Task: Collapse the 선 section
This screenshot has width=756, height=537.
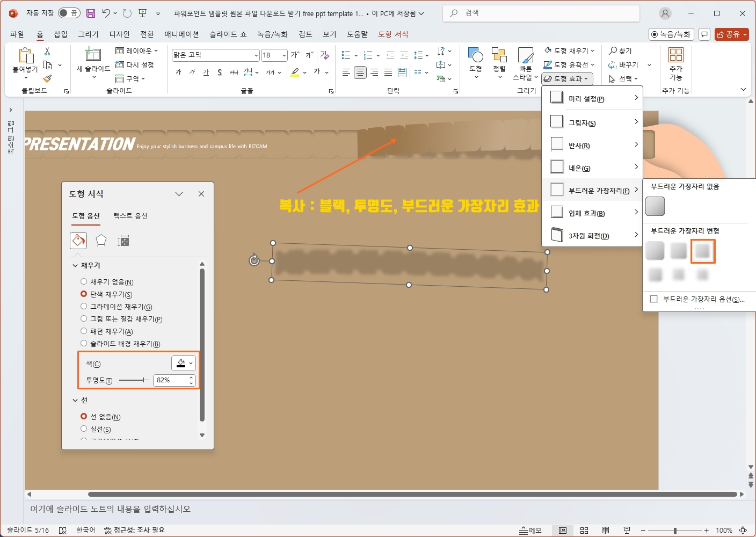Action: 75,400
